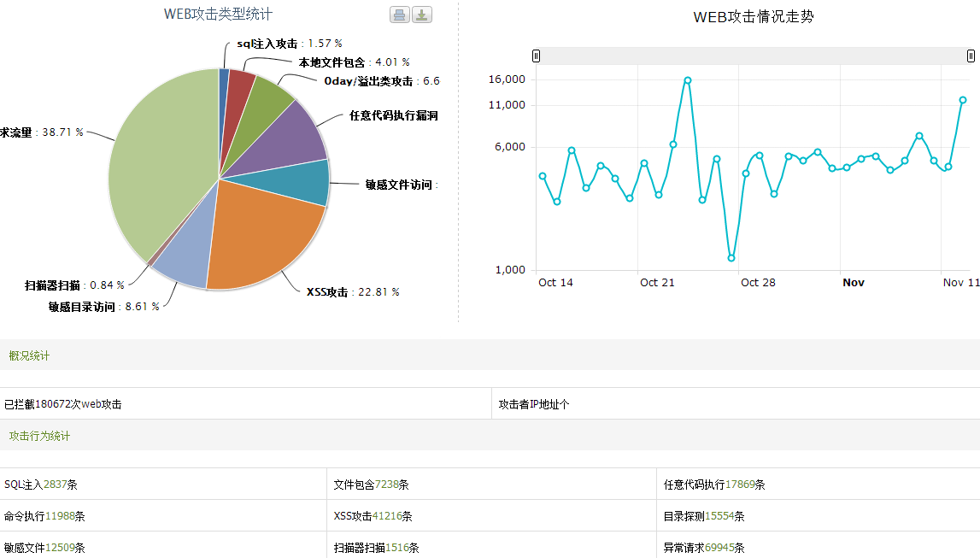This screenshot has height=558, width=980.
Task: Click the print chart icon
Action: click(399, 15)
